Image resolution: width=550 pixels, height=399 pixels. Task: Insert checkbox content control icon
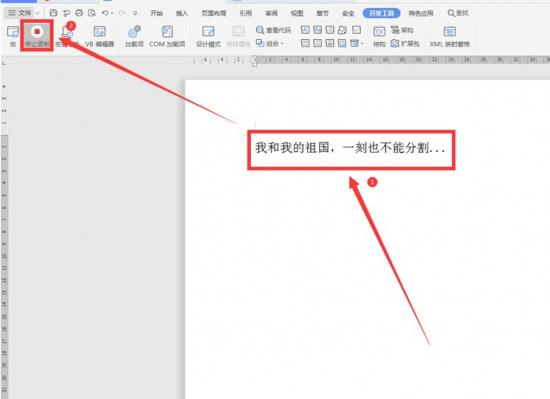[357, 30]
